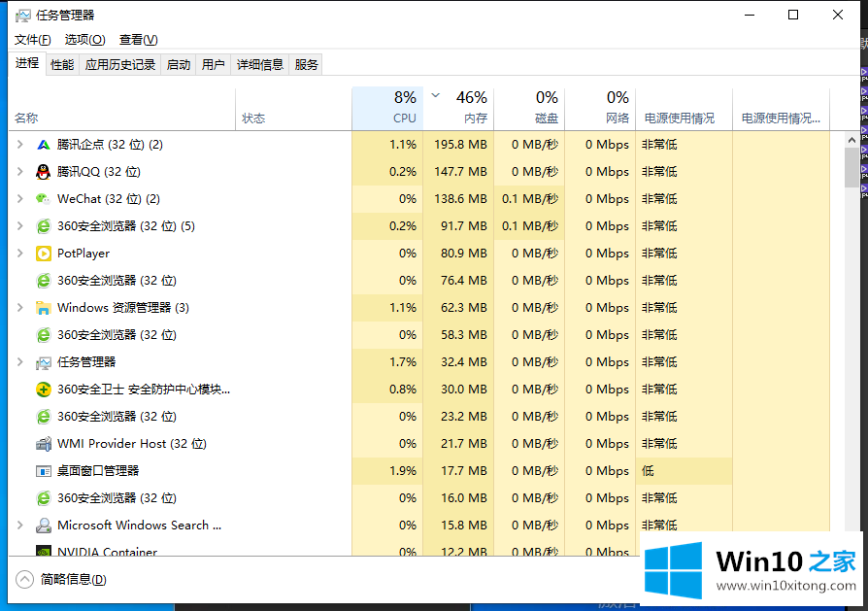Image resolution: width=868 pixels, height=611 pixels.
Task: Select the 腾讯QQ penguin icon
Action: click(43, 172)
